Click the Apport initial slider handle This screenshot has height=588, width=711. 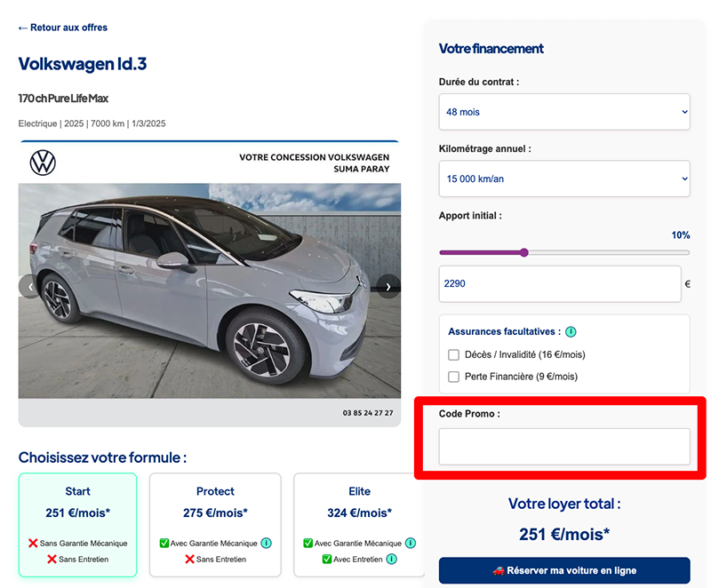524,252
